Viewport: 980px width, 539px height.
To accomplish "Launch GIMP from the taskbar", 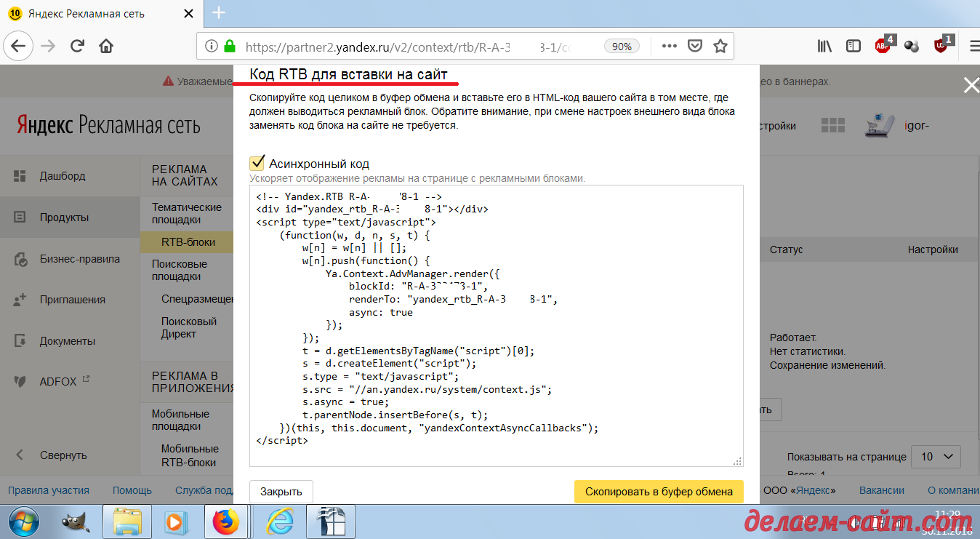I will point(75,522).
